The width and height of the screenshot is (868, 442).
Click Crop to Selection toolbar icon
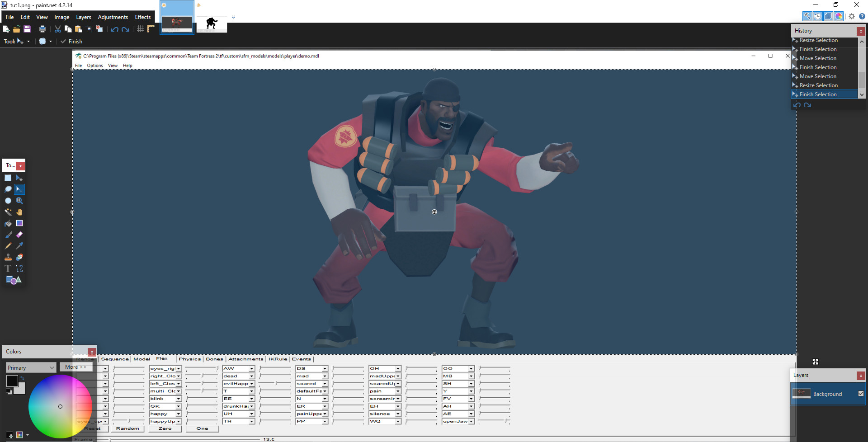[x=89, y=29]
